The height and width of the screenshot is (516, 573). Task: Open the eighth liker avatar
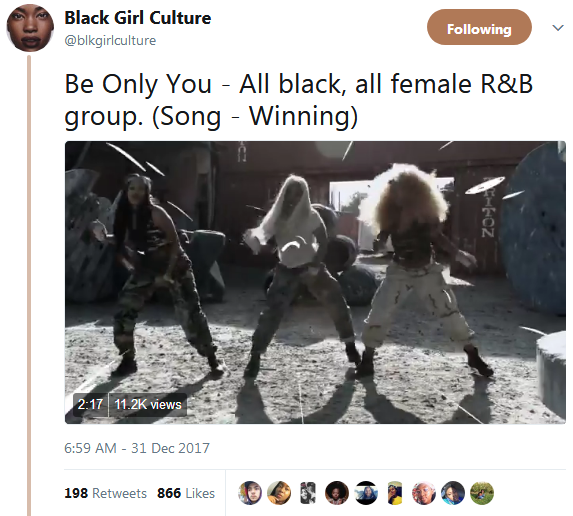click(x=453, y=493)
